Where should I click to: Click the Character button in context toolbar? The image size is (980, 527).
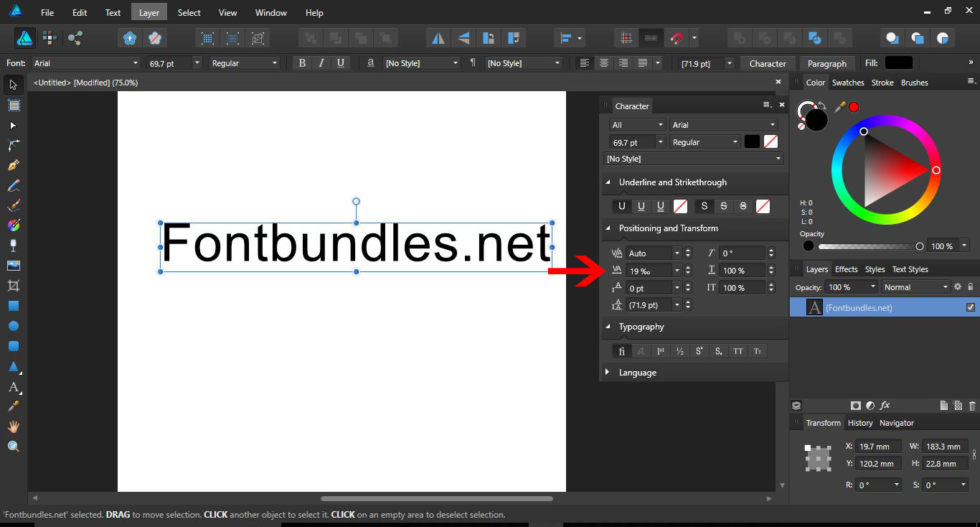pos(768,63)
